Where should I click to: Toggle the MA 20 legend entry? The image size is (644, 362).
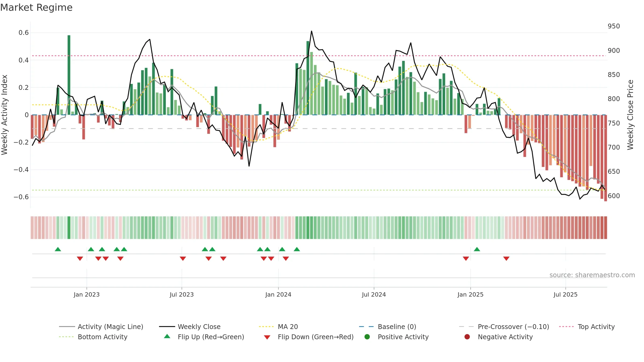coord(279,327)
